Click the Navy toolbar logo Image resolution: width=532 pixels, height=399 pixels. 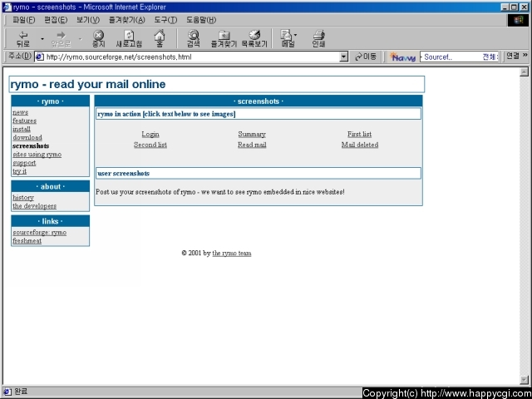click(x=402, y=57)
